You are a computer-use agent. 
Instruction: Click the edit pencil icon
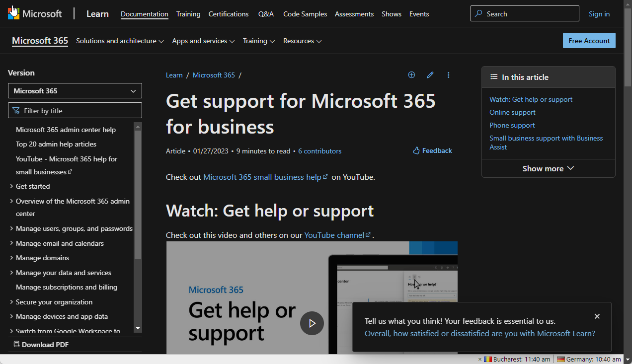point(430,75)
